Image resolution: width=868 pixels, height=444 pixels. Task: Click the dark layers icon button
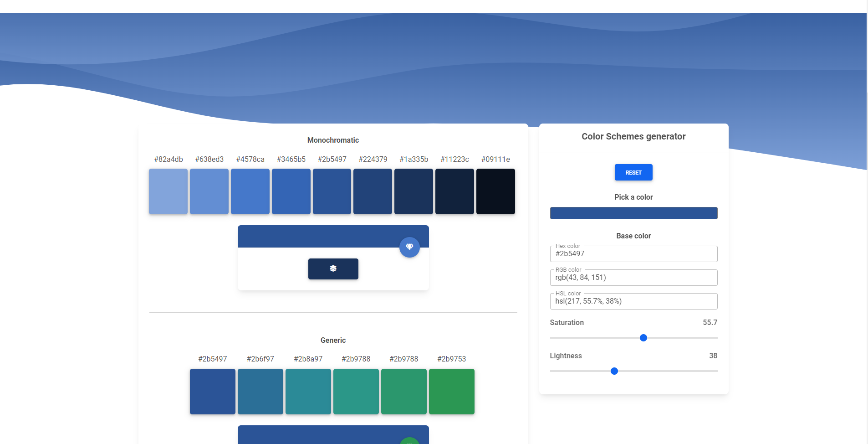(333, 269)
